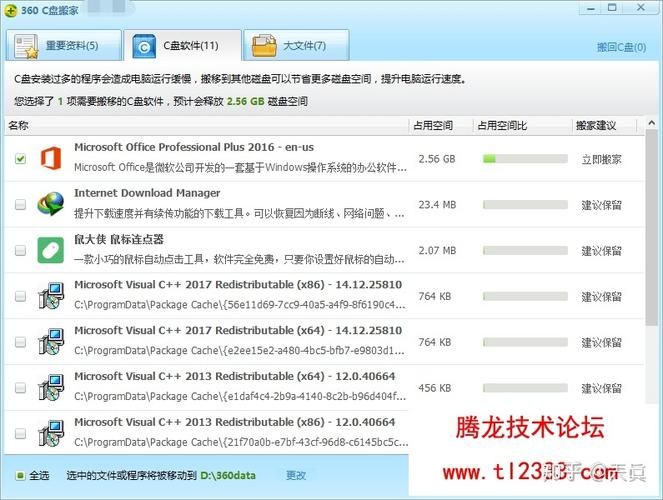
Task: Click the vertical scrollbar thumb
Action: pyautogui.click(x=652, y=227)
